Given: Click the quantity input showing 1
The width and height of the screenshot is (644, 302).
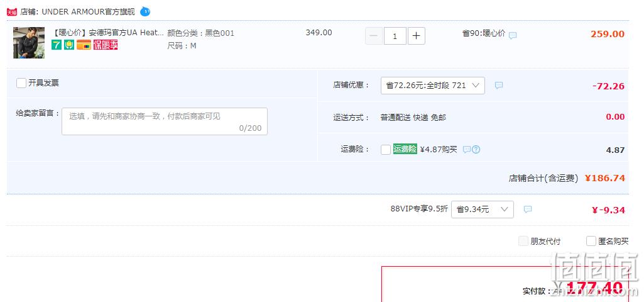Looking at the screenshot, I should [x=395, y=36].
